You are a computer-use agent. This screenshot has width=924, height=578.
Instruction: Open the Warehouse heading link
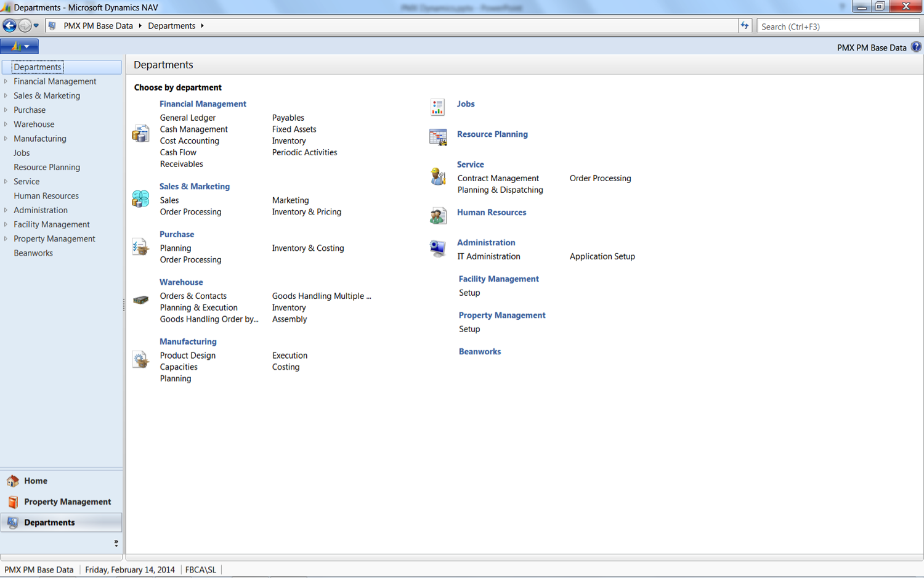click(181, 282)
